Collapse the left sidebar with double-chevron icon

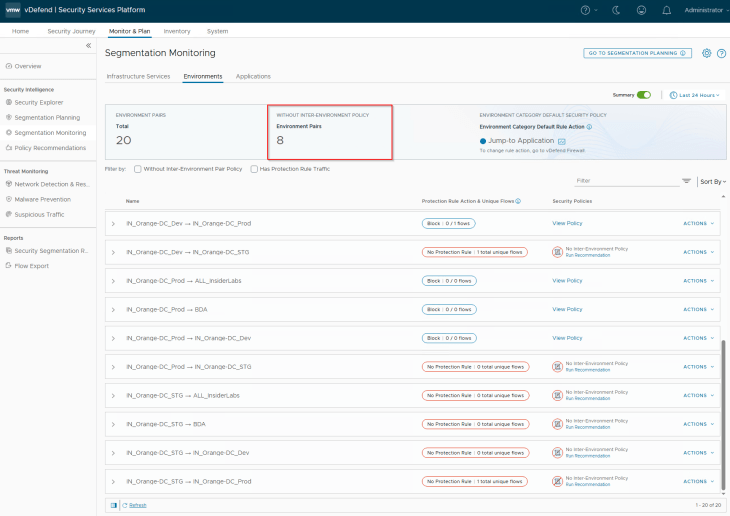[x=88, y=46]
